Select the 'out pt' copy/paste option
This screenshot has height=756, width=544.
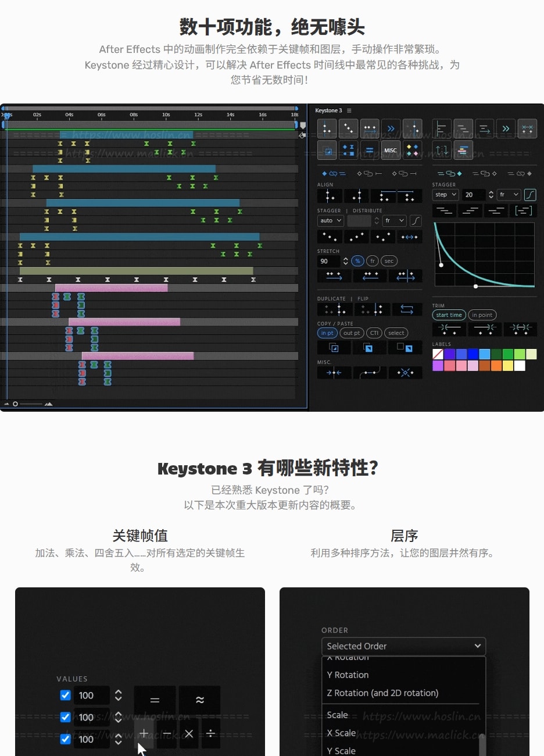(x=352, y=333)
